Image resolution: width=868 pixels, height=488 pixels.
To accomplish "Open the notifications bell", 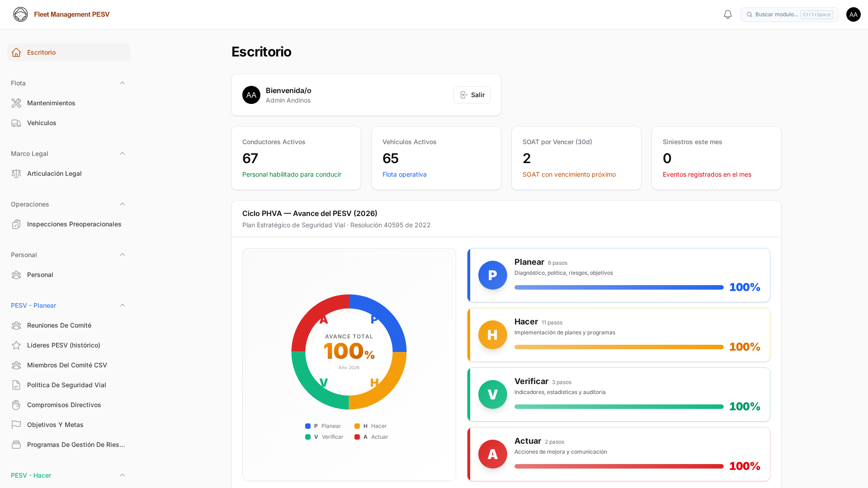I will coord(728,14).
